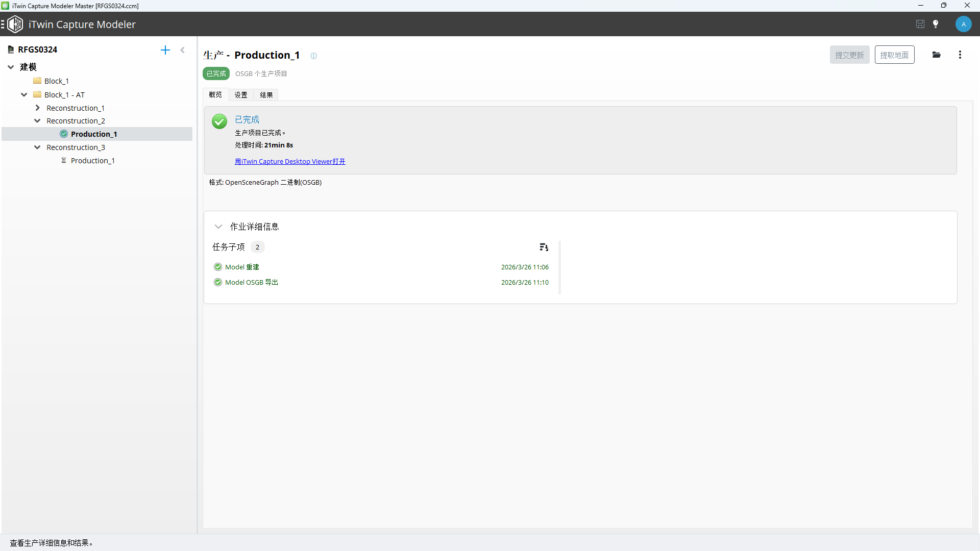The height and width of the screenshot is (551, 980).
Task: Click the save icon in header
Action: coord(920,24)
